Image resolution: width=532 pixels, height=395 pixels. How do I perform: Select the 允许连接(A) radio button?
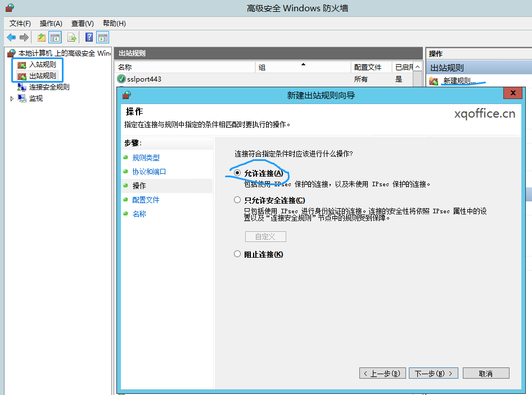click(x=237, y=173)
